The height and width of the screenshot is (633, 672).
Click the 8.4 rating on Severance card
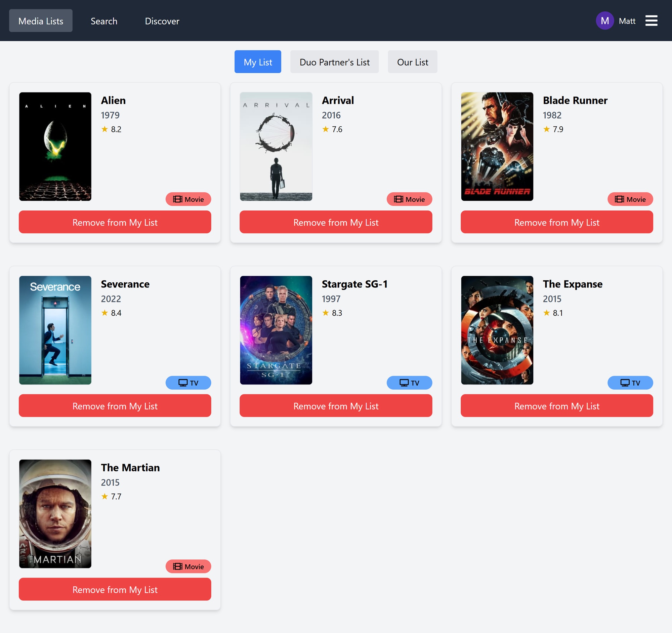pos(116,313)
